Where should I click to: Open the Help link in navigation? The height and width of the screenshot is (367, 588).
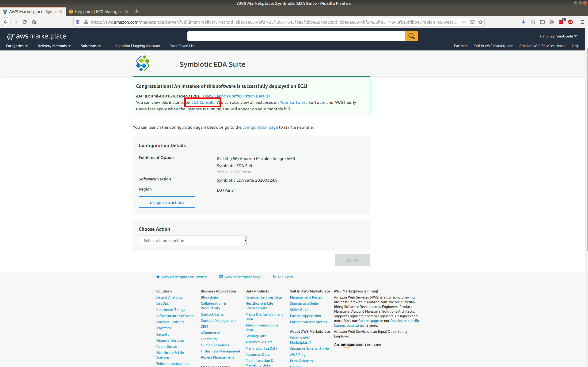click(x=575, y=46)
